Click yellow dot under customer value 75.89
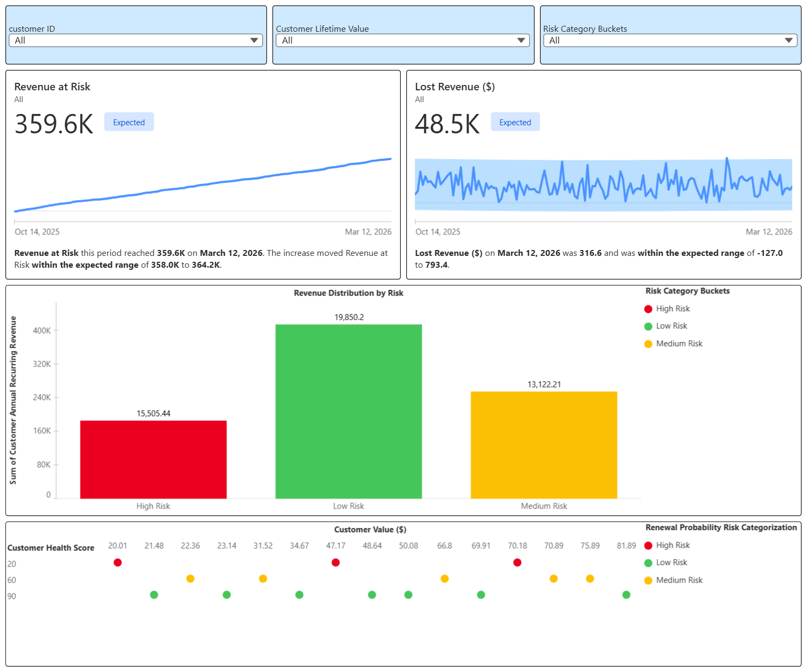 click(x=590, y=578)
